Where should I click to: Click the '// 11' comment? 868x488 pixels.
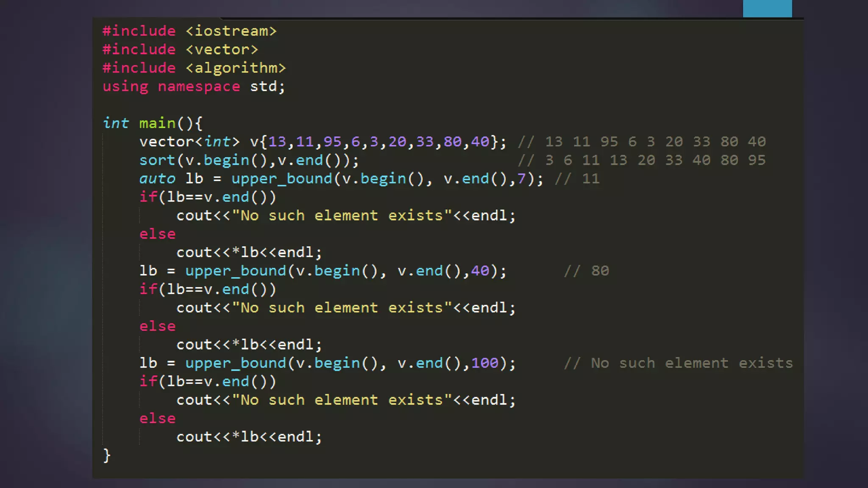point(577,179)
